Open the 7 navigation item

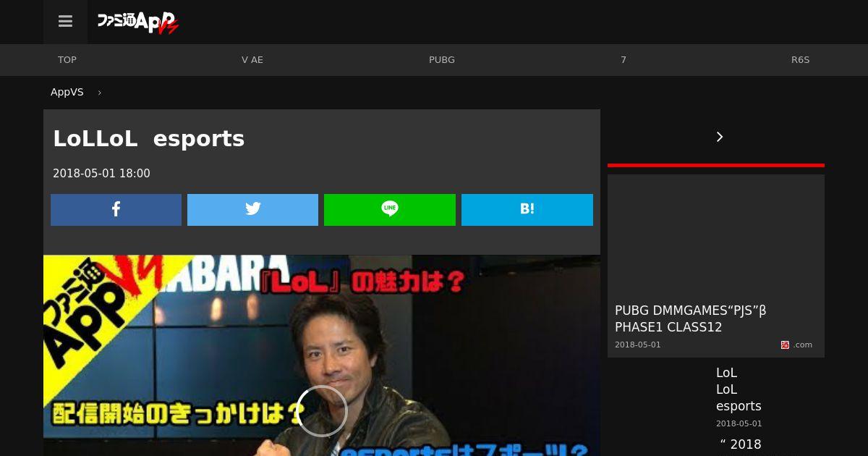pyautogui.click(x=624, y=60)
